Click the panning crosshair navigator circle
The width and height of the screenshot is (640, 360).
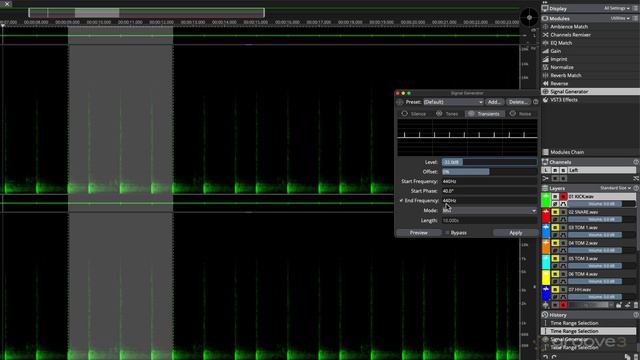click(529, 18)
